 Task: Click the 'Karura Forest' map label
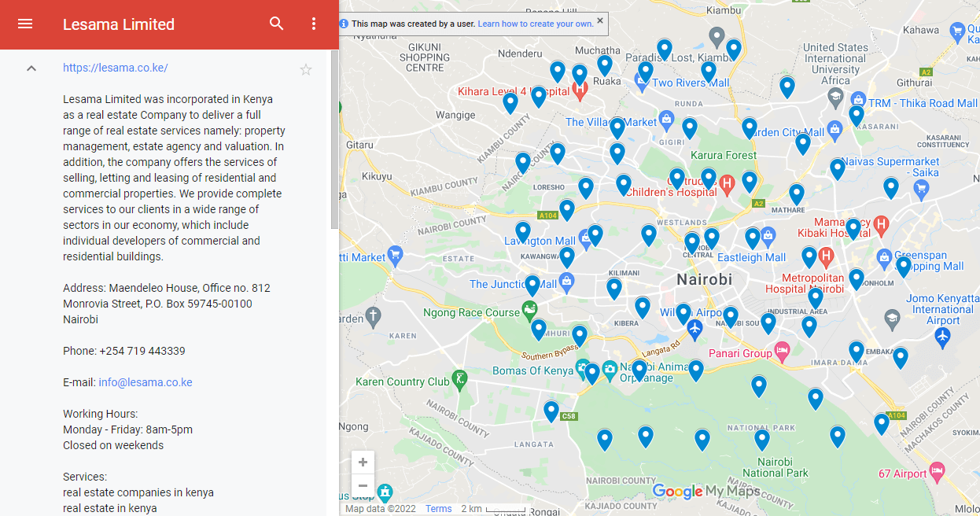point(724,155)
